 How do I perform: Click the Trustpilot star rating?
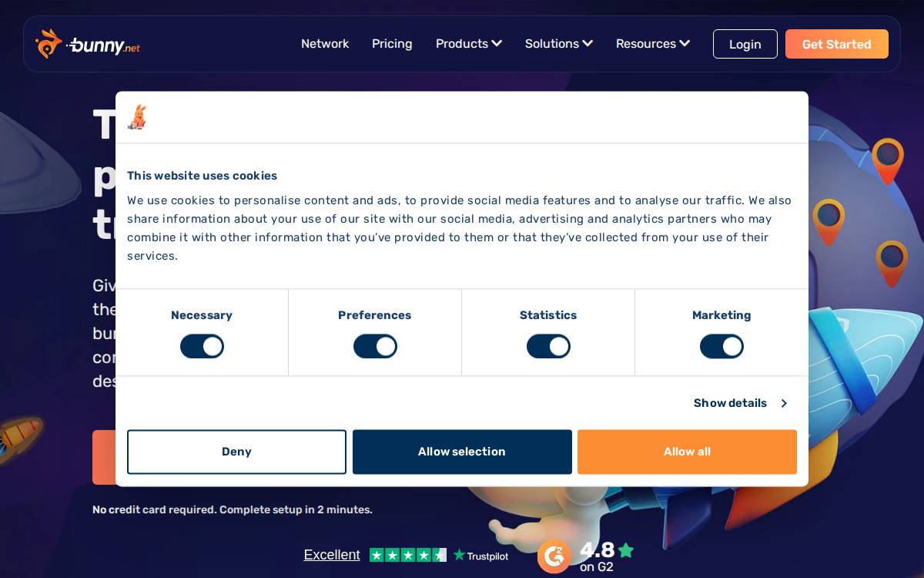408,555
